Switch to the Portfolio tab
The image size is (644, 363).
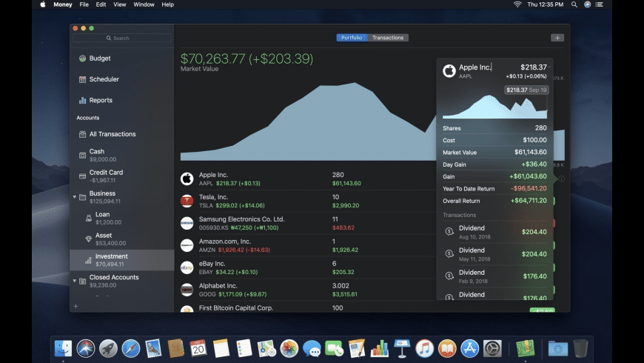[352, 38]
